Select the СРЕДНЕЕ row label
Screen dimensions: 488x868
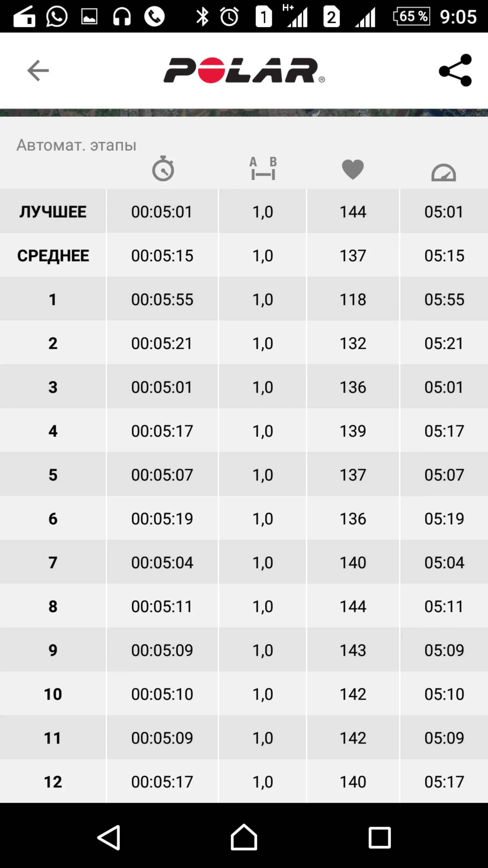pos(53,255)
